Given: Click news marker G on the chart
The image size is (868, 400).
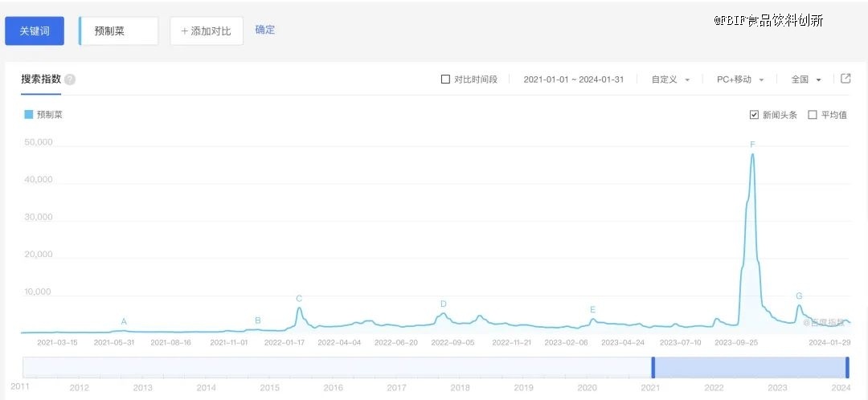Looking at the screenshot, I should coord(799,296).
